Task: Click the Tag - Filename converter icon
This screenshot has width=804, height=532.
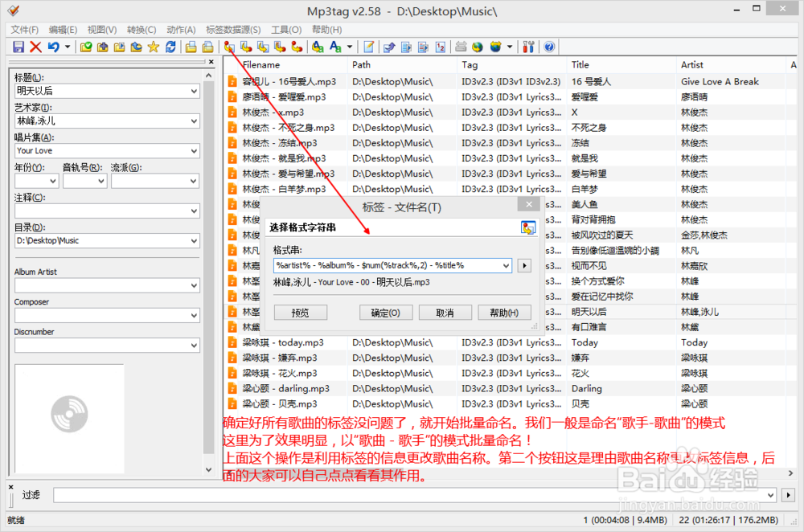Action: pyautogui.click(x=229, y=47)
